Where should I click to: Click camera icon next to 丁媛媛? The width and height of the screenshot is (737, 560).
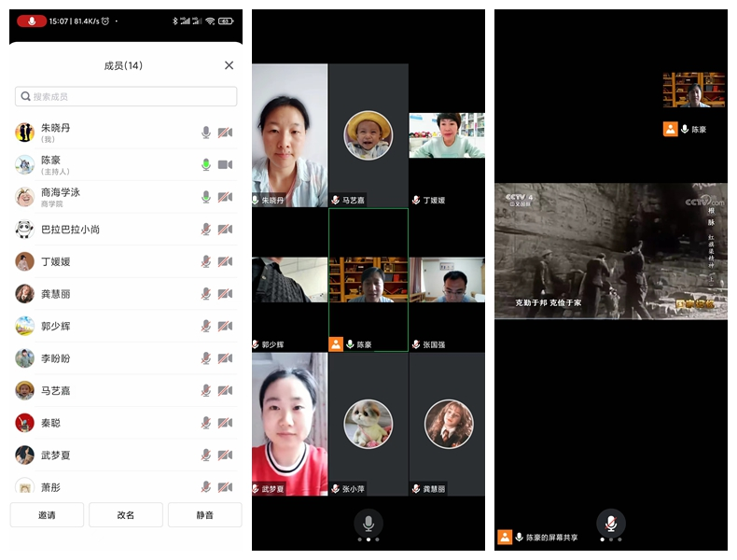[225, 262]
